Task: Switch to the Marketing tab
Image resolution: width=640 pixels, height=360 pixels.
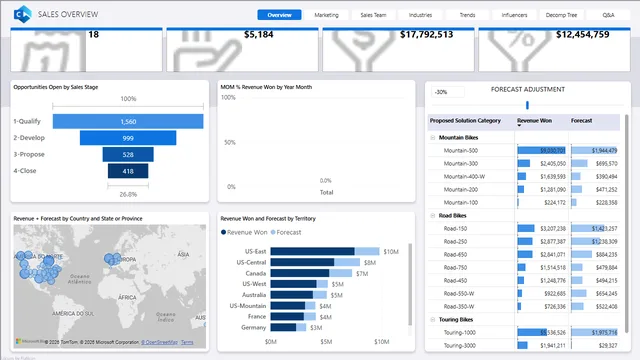Action: click(327, 15)
